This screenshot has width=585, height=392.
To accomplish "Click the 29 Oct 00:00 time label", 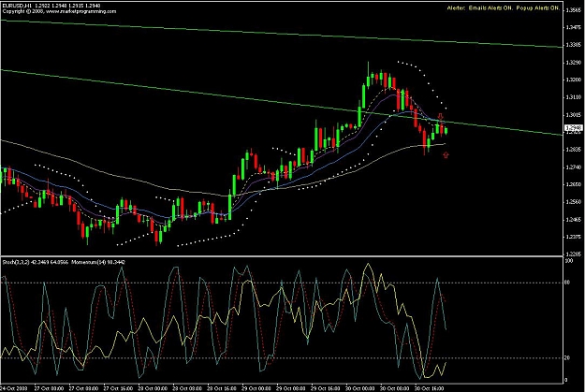I will [256, 388].
